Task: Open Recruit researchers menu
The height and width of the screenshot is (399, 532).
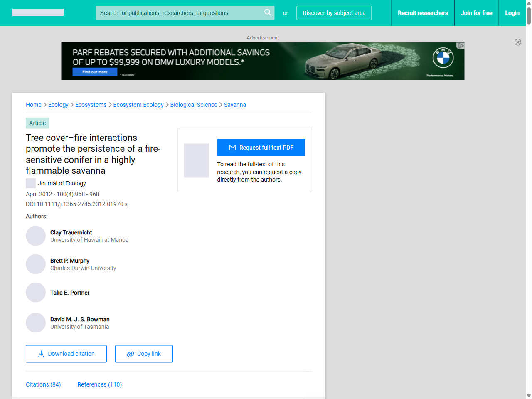Action: tap(423, 13)
